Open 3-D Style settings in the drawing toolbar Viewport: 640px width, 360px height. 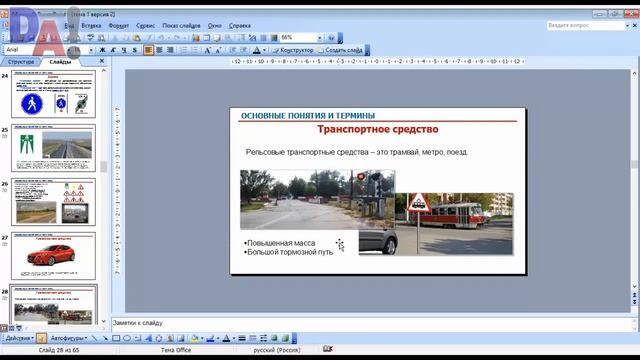[x=285, y=338]
